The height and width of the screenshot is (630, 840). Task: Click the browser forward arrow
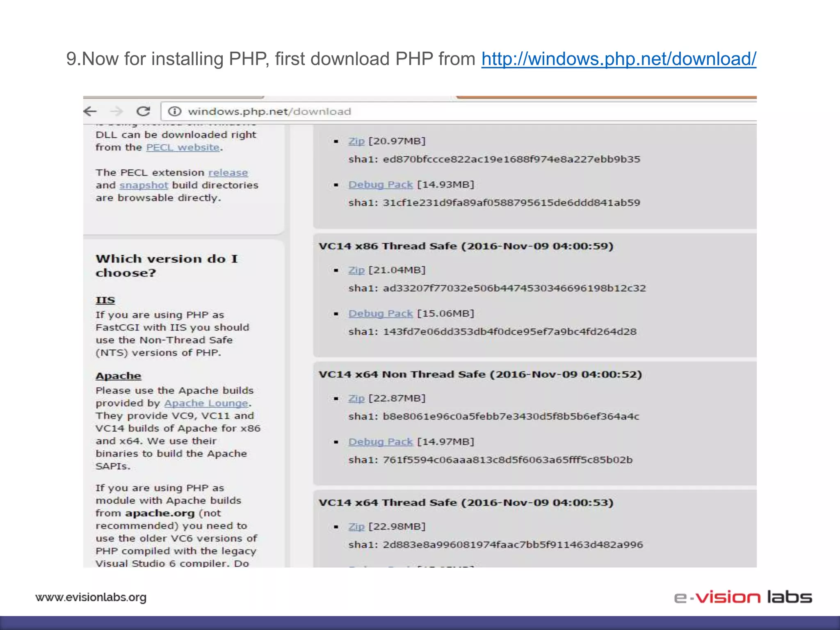117,111
